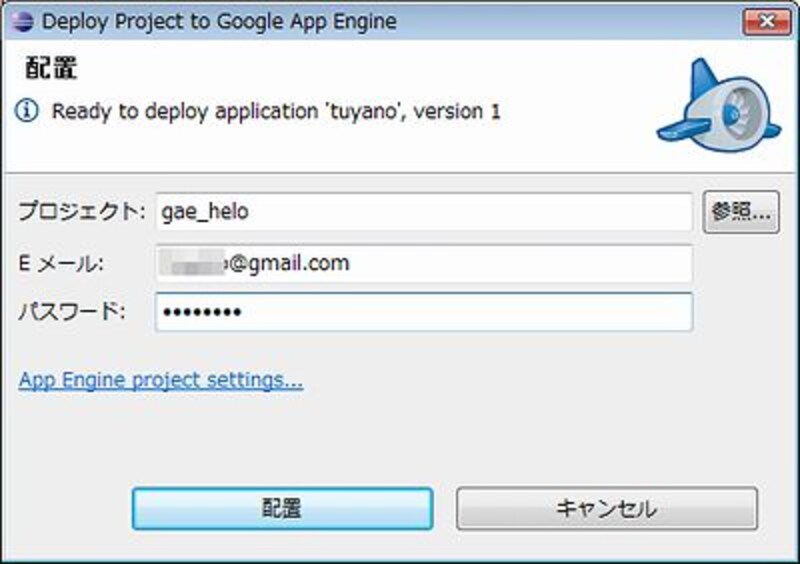Cancel with the キャンセル button

click(606, 508)
